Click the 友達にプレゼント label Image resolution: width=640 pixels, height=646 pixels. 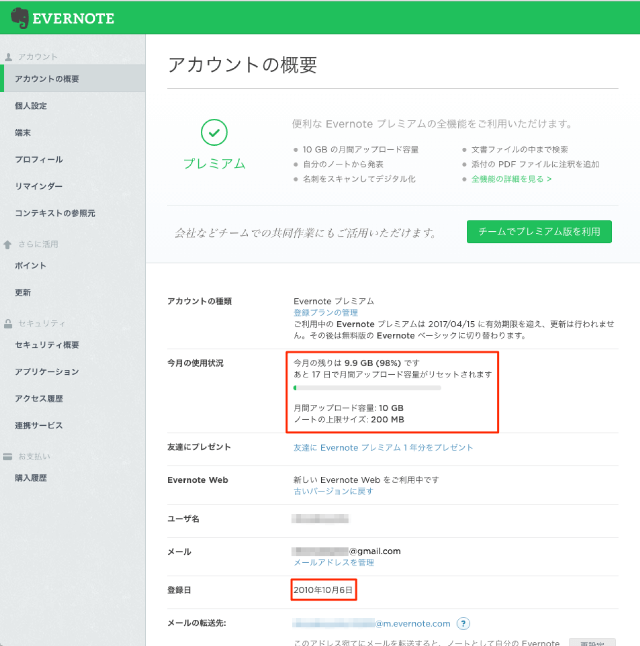point(199,447)
